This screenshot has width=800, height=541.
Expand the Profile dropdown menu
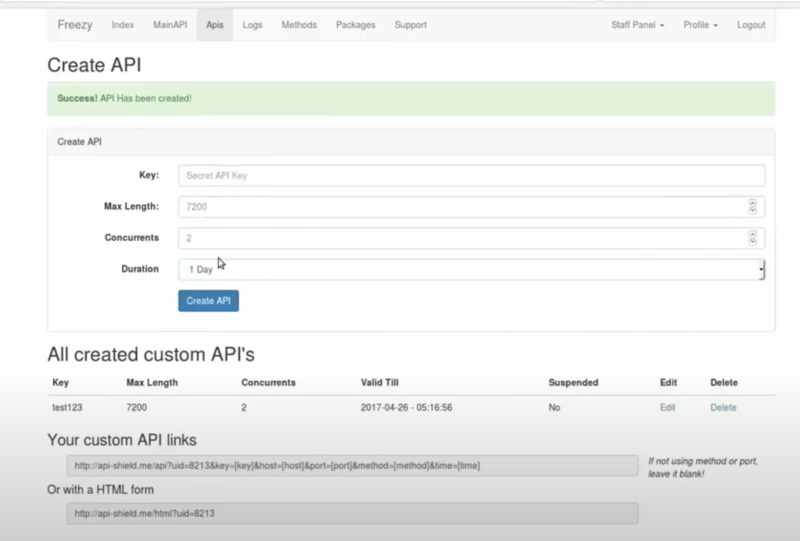pyautogui.click(x=700, y=25)
